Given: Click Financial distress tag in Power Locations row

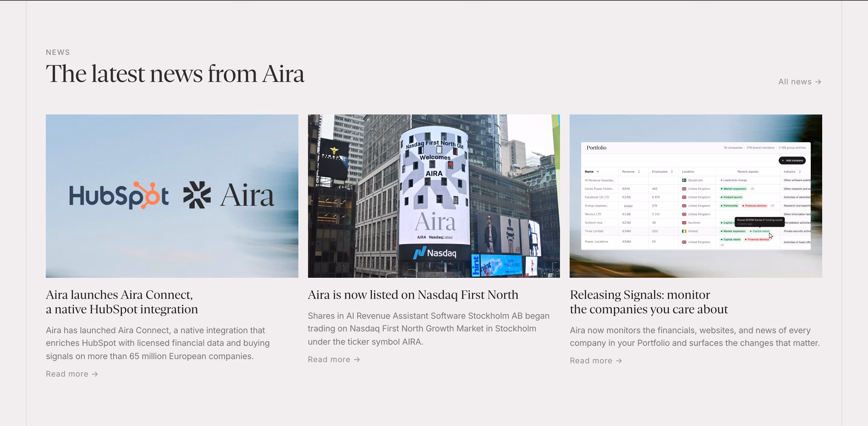Looking at the screenshot, I should [x=757, y=240].
